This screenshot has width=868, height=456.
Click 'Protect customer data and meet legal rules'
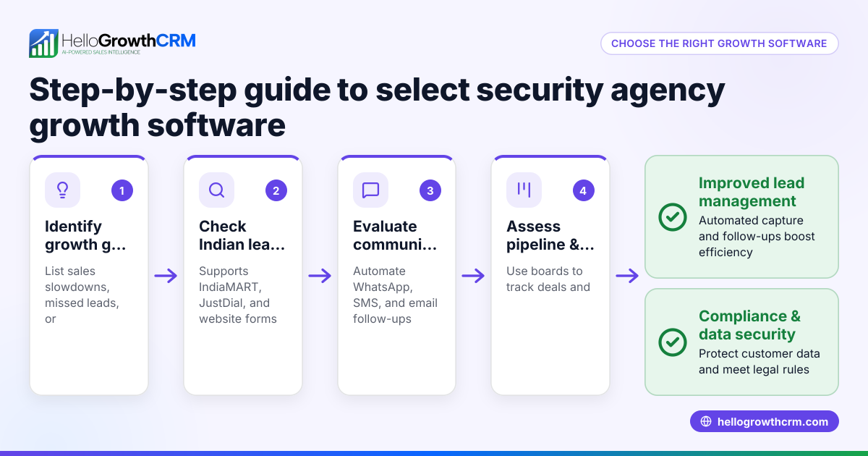pos(759,361)
